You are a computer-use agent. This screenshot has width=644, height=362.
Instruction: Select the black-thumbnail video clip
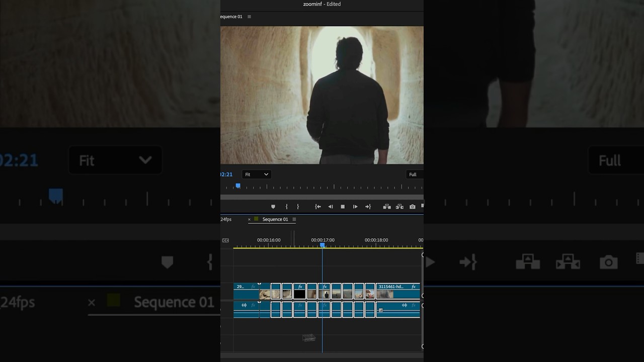pos(299,292)
